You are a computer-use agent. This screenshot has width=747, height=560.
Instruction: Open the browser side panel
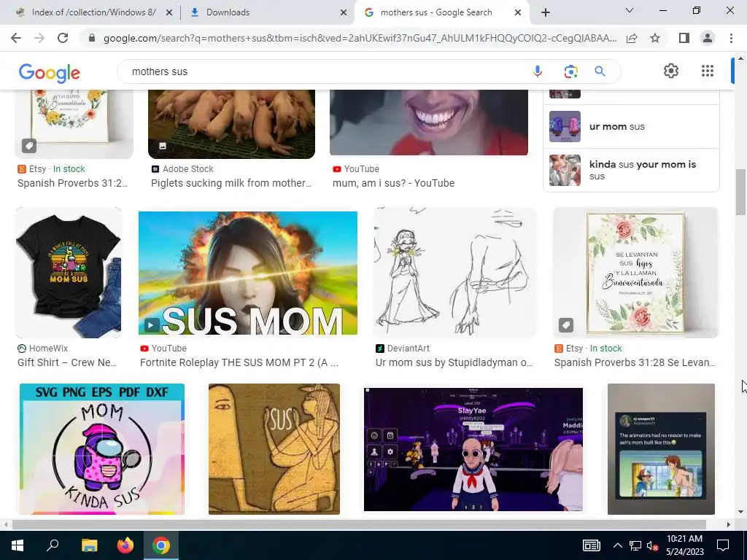pos(684,38)
